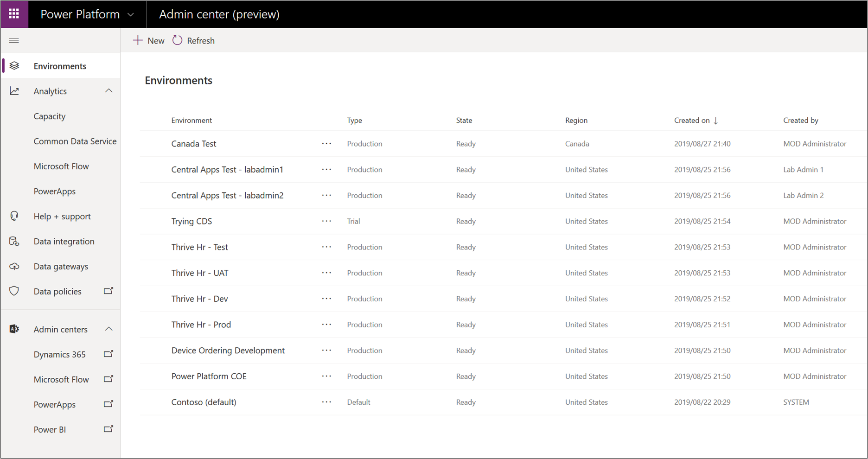The image size is (868, 459).
Task: Open the Canada Test environment
Action: (x=194, y=144)
